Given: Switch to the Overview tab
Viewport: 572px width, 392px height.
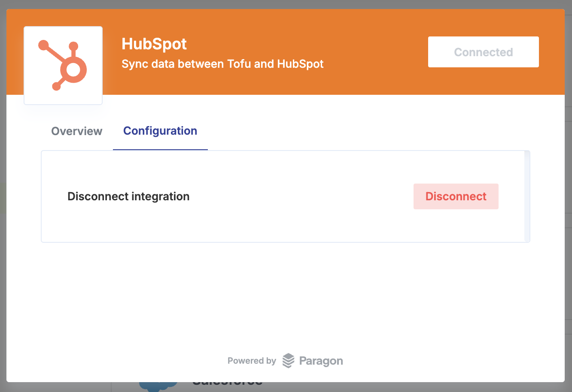Looking at the screenshot, I should click(x=77, y=131).
